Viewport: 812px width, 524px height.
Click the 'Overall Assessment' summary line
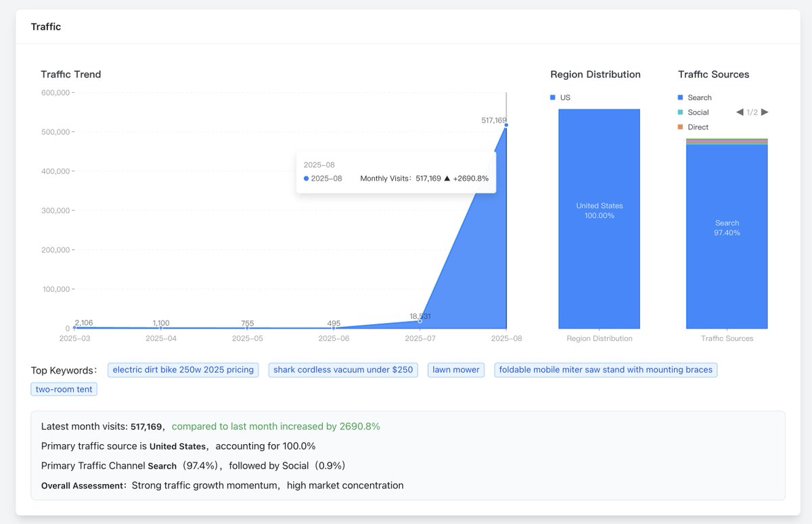pyautogui.click(x=223, y=485)
